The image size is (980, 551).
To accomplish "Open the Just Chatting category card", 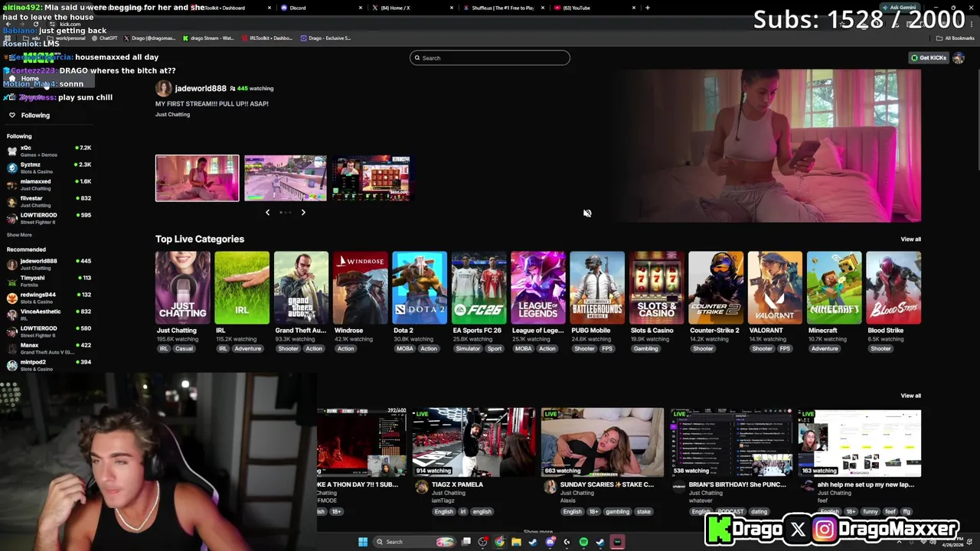I will [x=182, y=287].
